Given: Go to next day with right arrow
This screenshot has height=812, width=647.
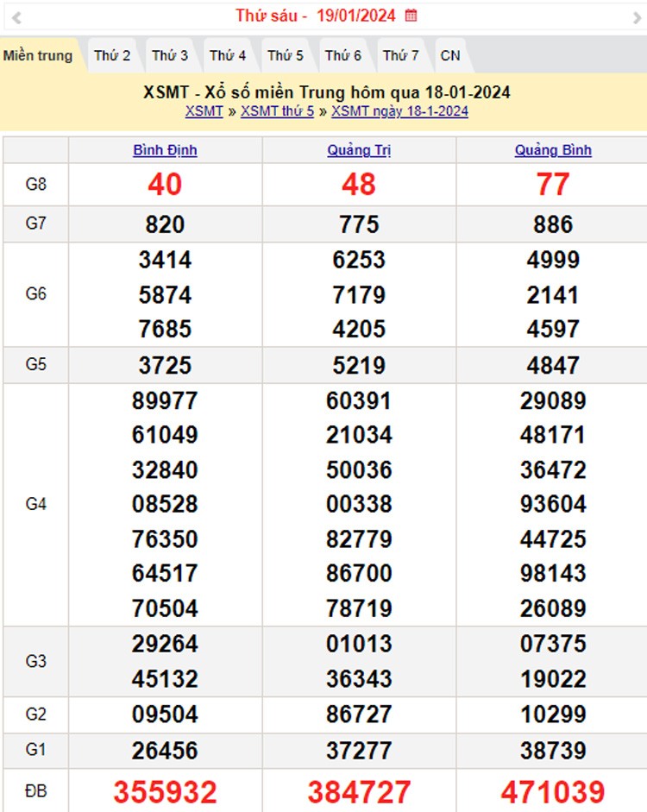Looking at the screenshot, I should [637, 16].
